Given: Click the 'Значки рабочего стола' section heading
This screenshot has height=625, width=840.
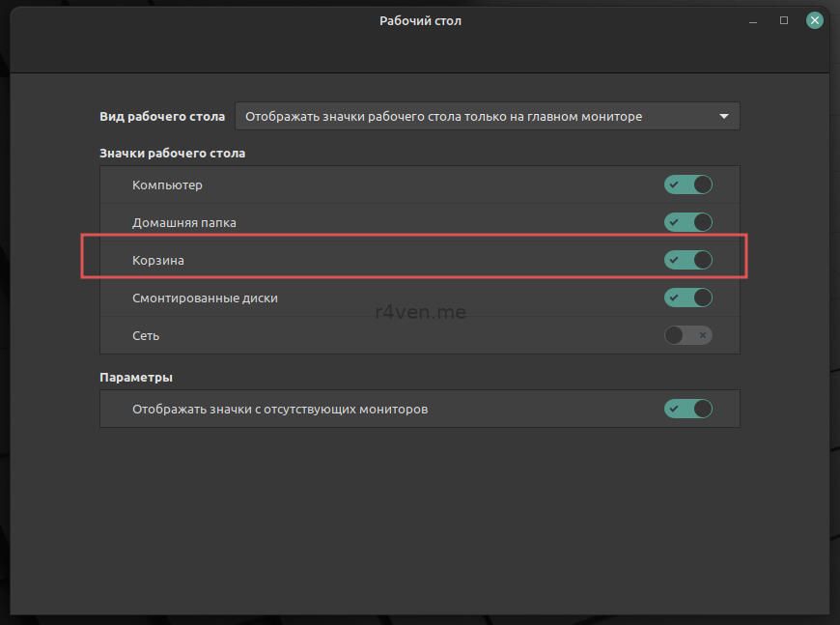Looking at the screenshot, I should pyautogui.click(x=172, y=153).
